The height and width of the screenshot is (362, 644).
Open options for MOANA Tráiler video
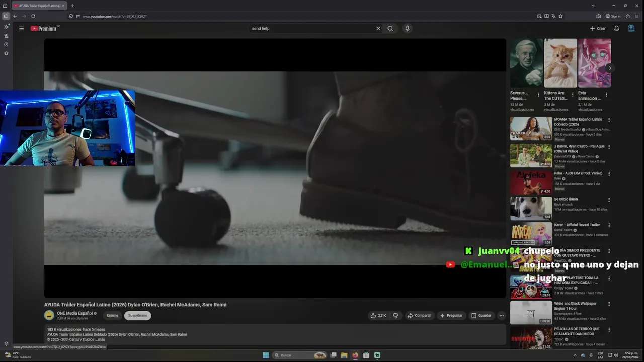pos(609,120)
